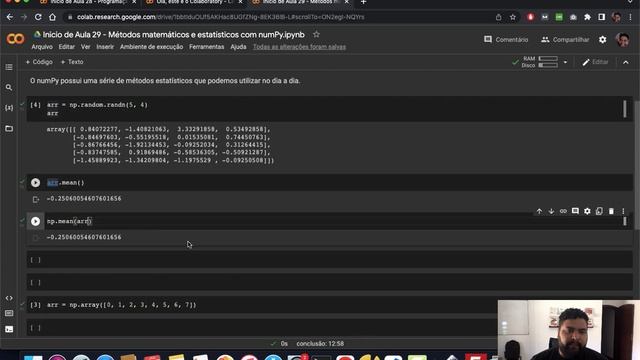This screenshot has height=360, width=640.
Task: Collapse the header with chevron up
Action: click(626, 62)
